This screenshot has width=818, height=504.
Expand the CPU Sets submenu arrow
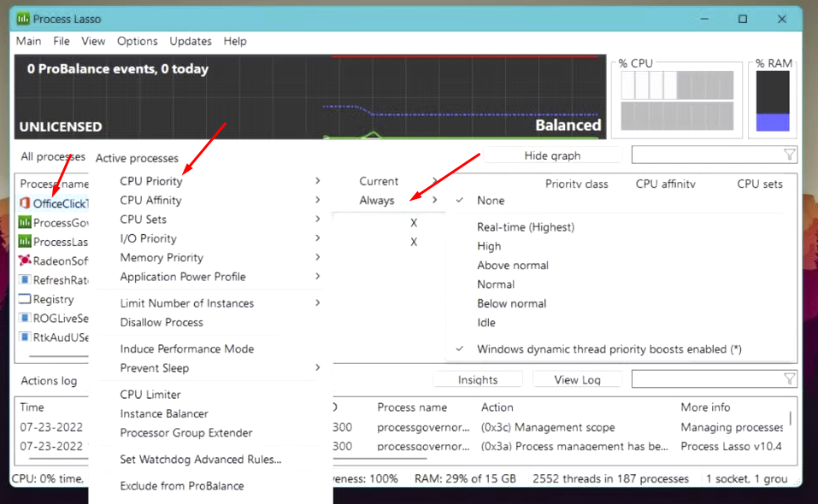[x=318, y=219]
